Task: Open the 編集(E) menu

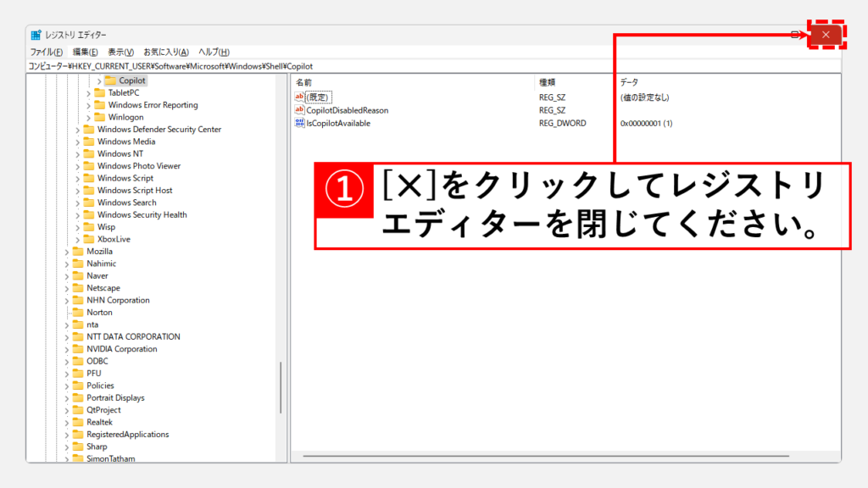Action: [x=85, y=52]
